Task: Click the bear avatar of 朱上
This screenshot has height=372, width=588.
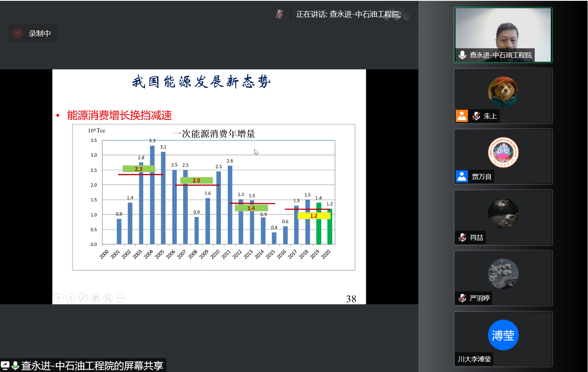Action: tap(503, 92)
